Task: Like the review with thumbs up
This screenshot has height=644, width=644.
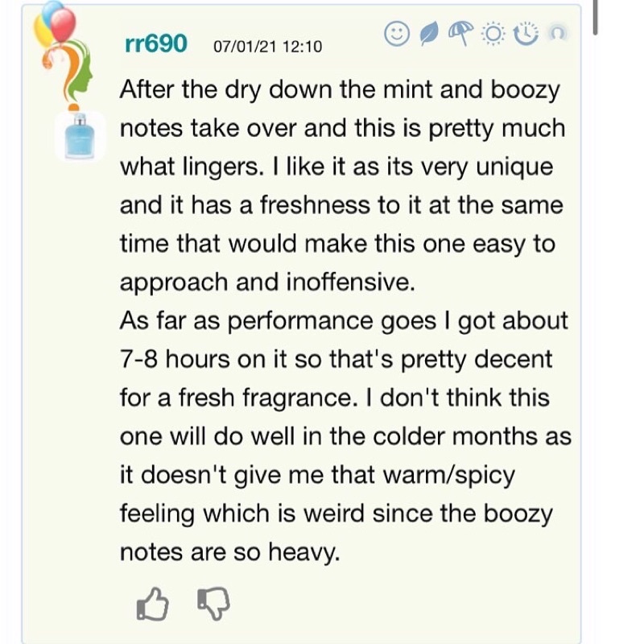Action: point(152,604)
